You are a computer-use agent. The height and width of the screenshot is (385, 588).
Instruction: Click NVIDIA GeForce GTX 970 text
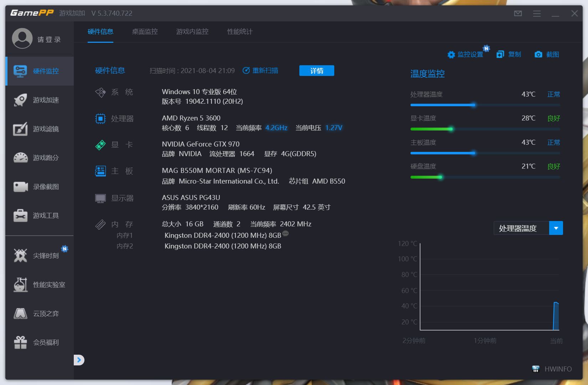pyautogui.click(x=201, y=144)
